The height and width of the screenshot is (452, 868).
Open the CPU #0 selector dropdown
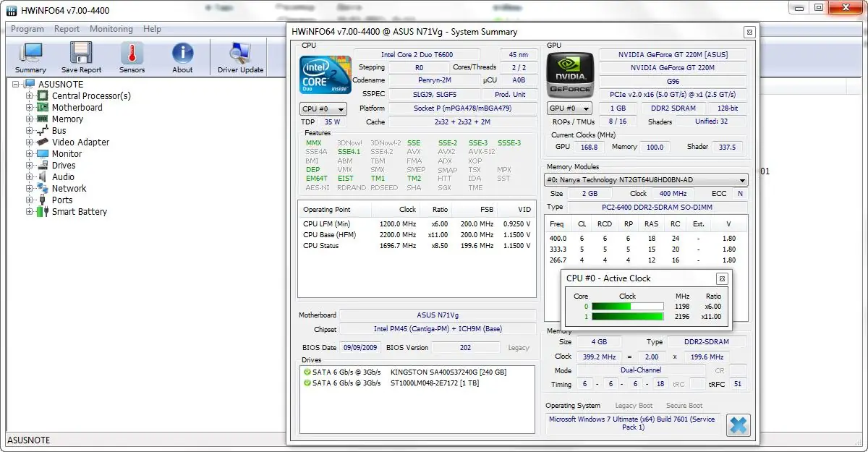(x=323, y=109)
